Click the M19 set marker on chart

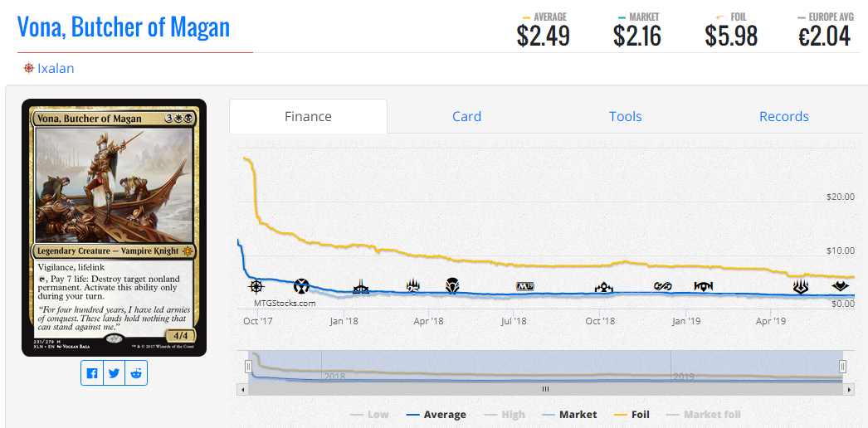[524, 286]
